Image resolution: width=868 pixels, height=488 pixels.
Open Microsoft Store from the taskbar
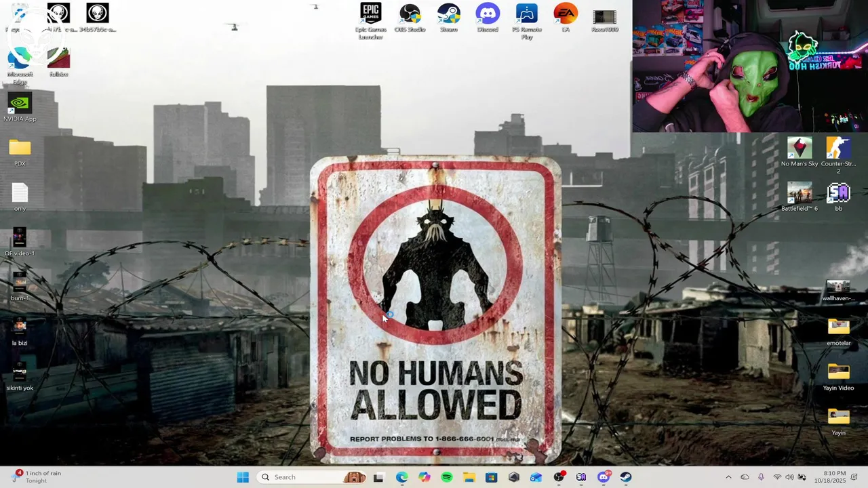point(491,477)
